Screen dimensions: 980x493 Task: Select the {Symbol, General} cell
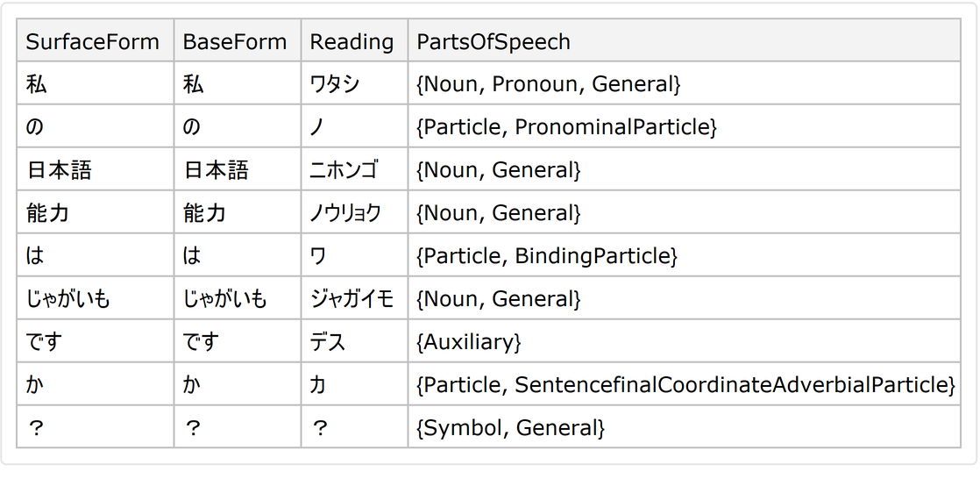(x=510, y=428)
